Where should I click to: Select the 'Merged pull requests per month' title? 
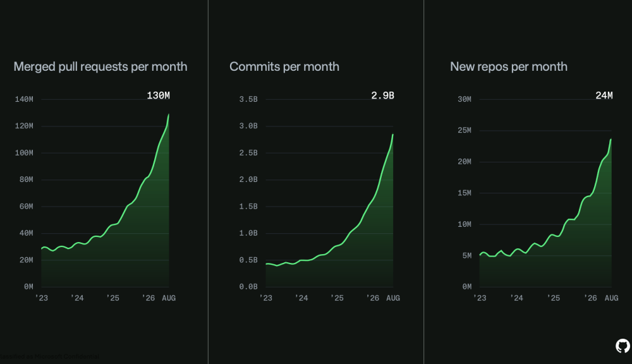coord(100,67)
